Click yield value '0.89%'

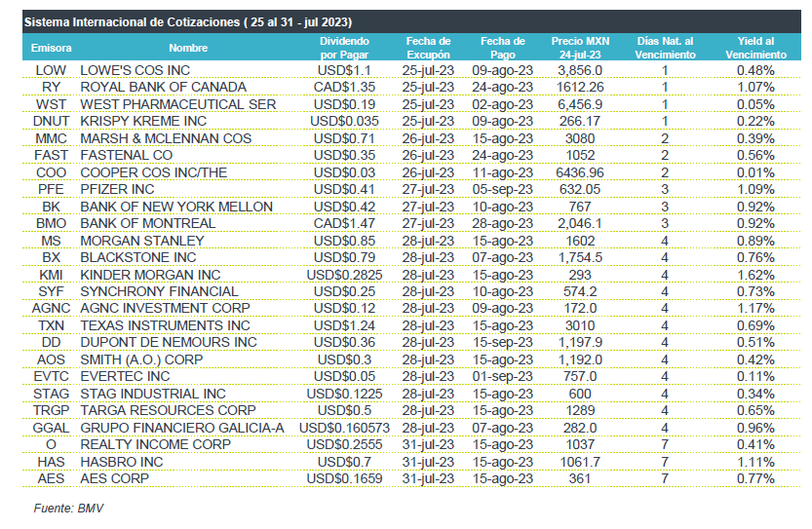point(755,242)
